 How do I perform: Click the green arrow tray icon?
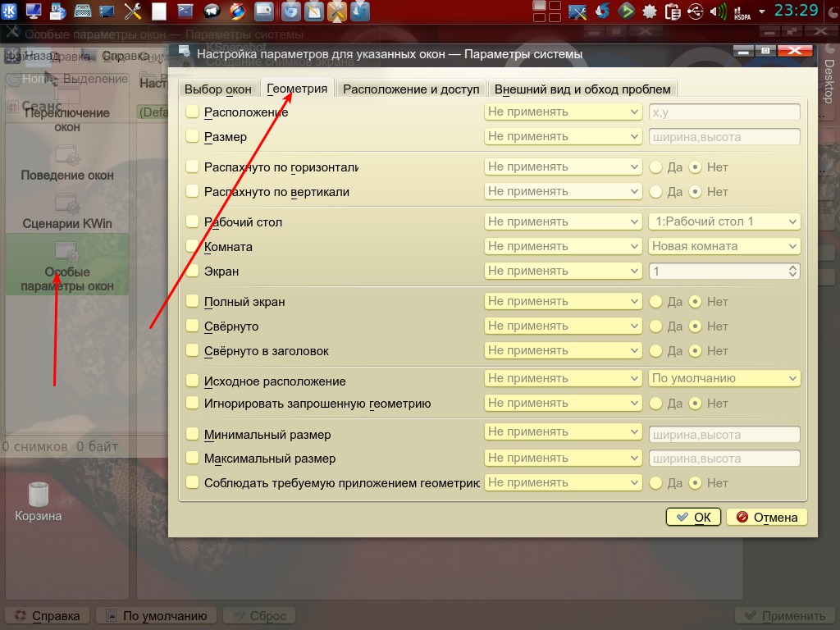coord(626,11)
